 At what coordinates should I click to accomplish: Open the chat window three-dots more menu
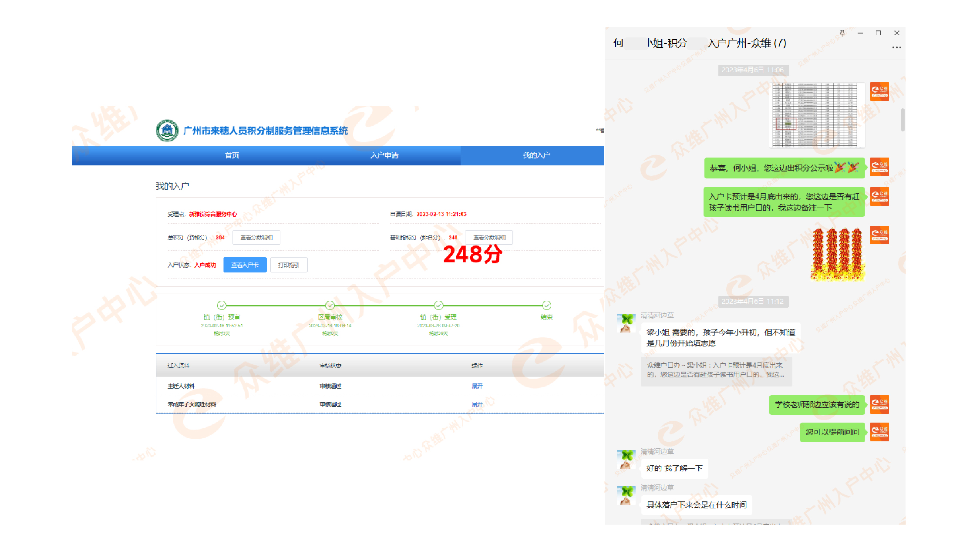pos(896,47)
